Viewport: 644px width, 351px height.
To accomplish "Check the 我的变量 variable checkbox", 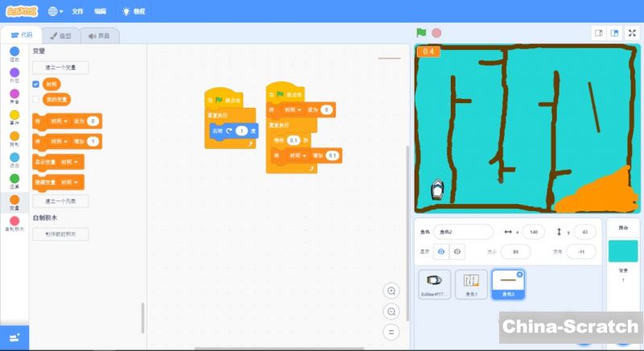I will click(35, 100).
